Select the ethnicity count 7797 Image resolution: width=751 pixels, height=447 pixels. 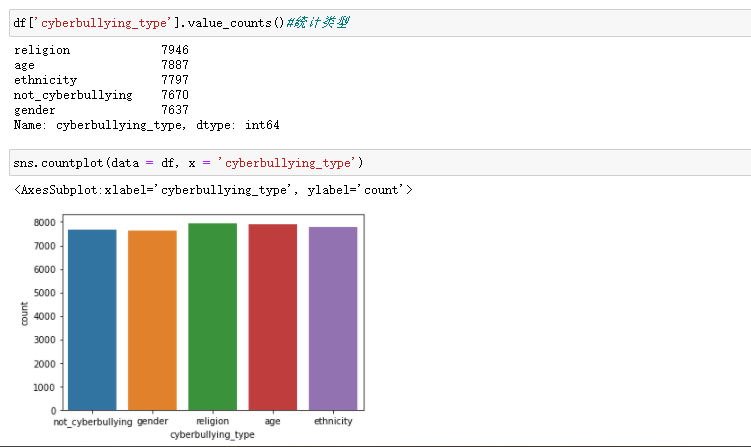175,80
